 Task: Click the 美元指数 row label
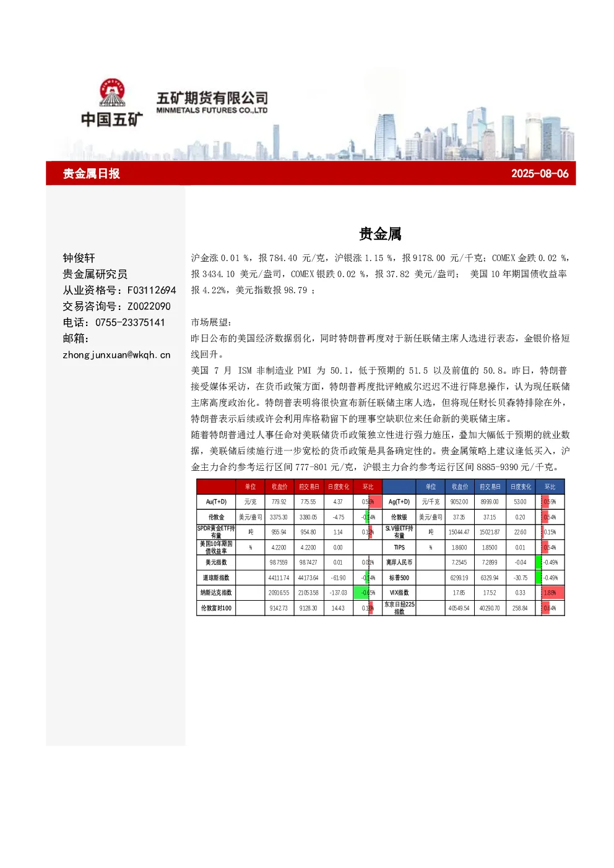tap(216, 562)
